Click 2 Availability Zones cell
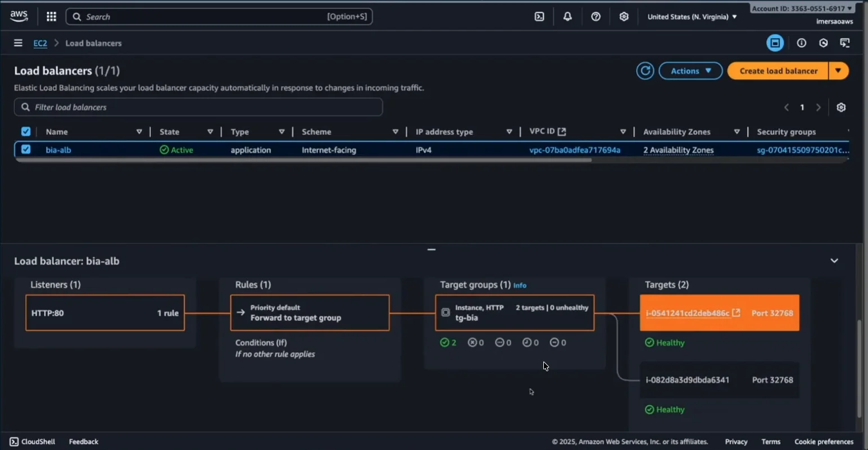Viewport: 868px width, 450px height. coord(679,150)
